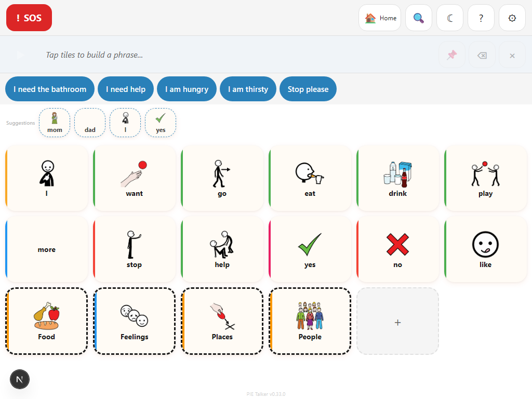Select "I need the bathroom" quick phrase
532x399 pixels.
(50, 89)
